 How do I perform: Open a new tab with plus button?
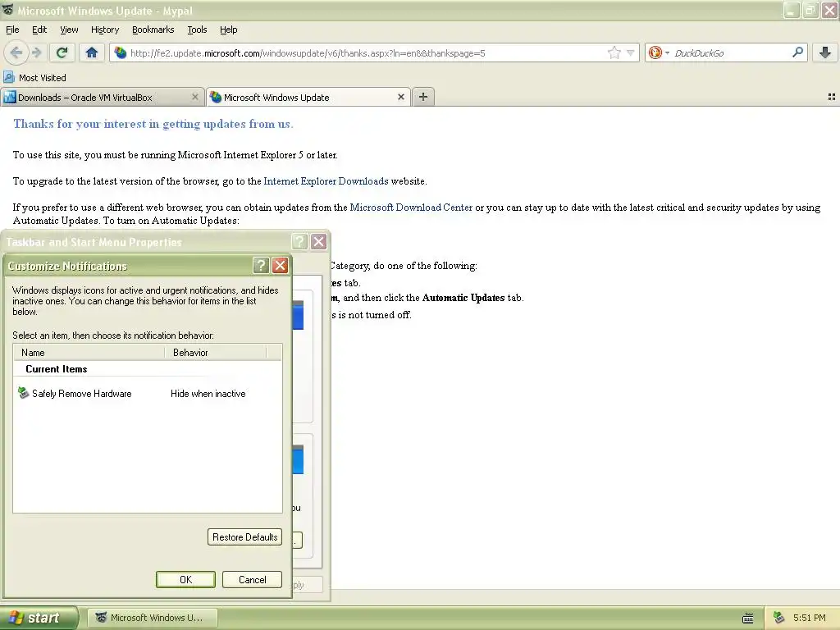point(423,97)
